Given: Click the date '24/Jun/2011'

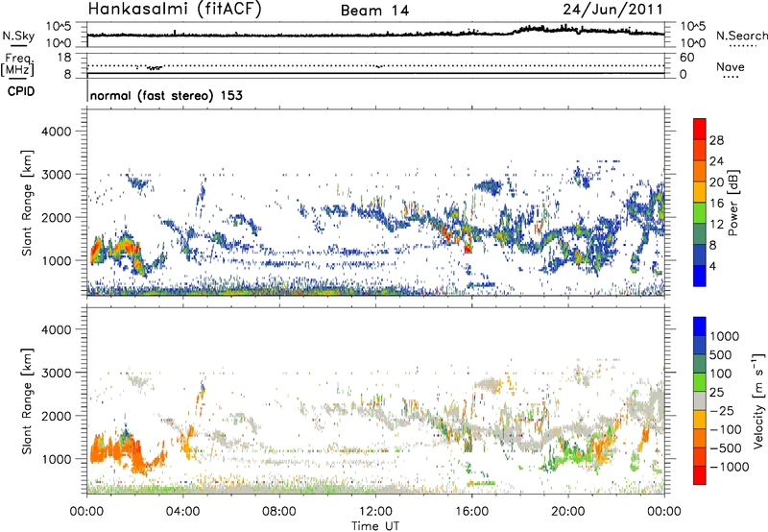Looking at the screenshot, I should coord(612,9).
